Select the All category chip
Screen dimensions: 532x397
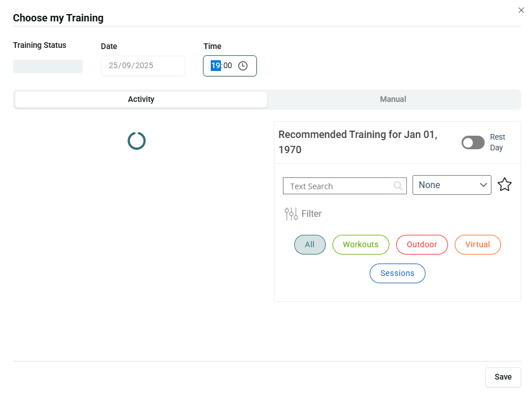(x=309, y=245)
